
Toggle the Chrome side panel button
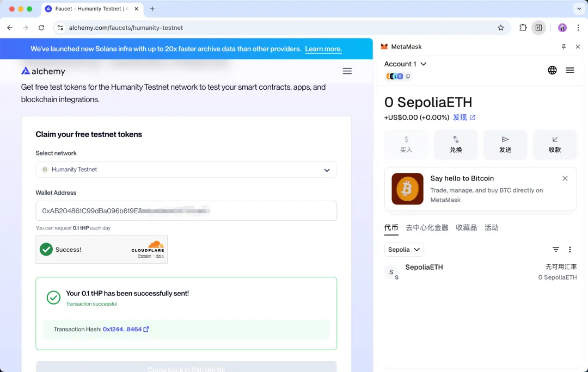538,28
